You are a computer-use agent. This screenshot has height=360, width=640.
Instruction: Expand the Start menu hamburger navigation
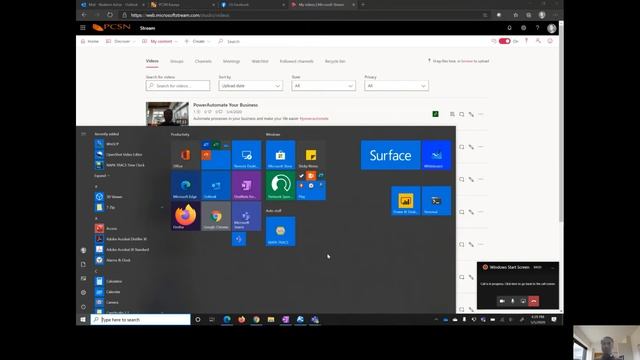(x=83, y=134)
